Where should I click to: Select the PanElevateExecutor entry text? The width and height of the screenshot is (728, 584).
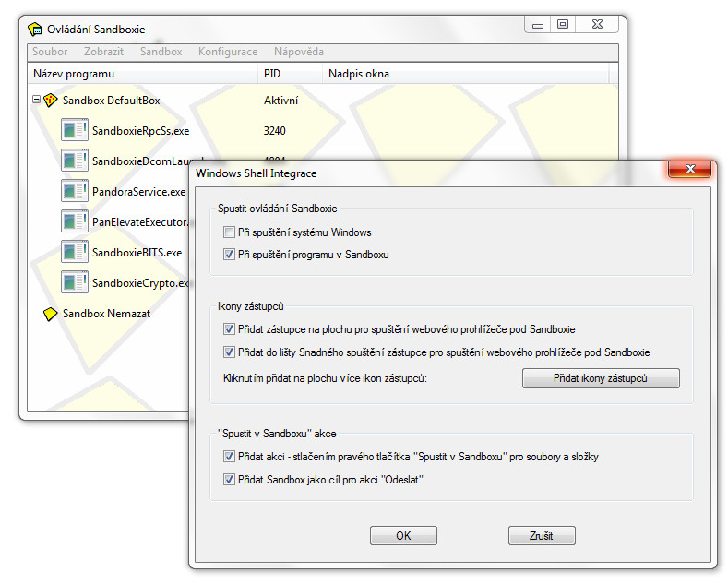point(140,222)
